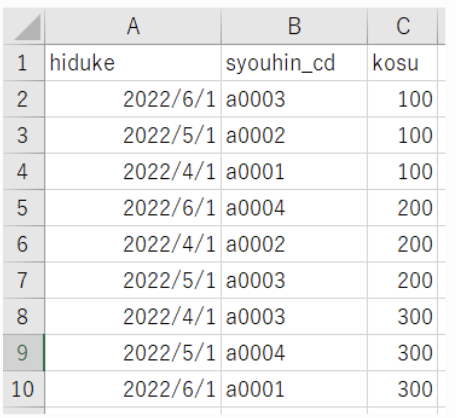Select column C header

[402, 26]
